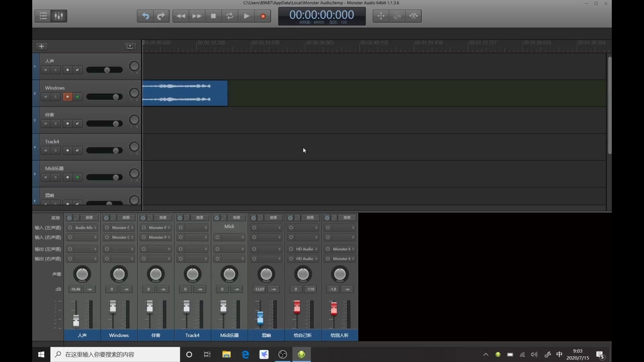The width and height of the screenshot is (644, 362).
Task: Disarm recording on the Windows track
Action: click(x=67, y=97)
